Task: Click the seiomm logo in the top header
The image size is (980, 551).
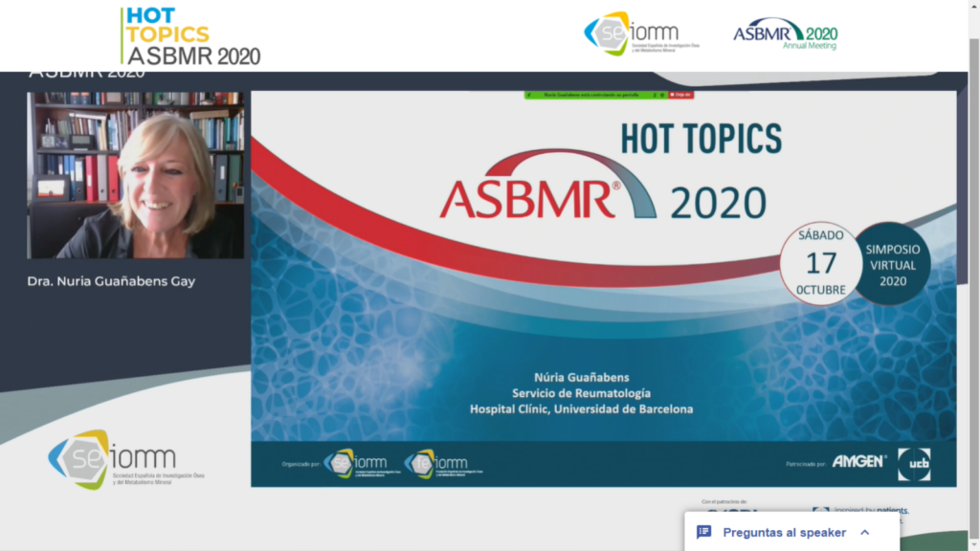Action: (x=642, y=34)
